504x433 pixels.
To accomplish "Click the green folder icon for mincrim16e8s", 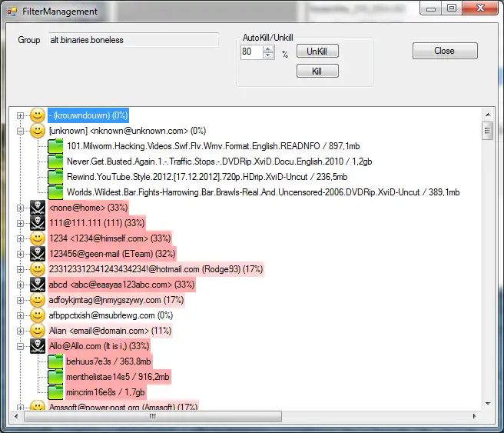I will pos(55,392).
